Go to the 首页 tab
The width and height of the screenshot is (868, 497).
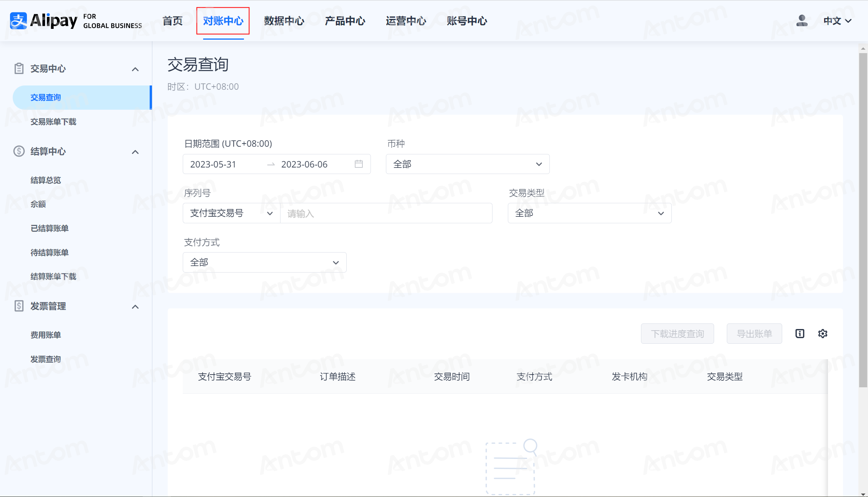pyautogui.click(x=172, y=21)
